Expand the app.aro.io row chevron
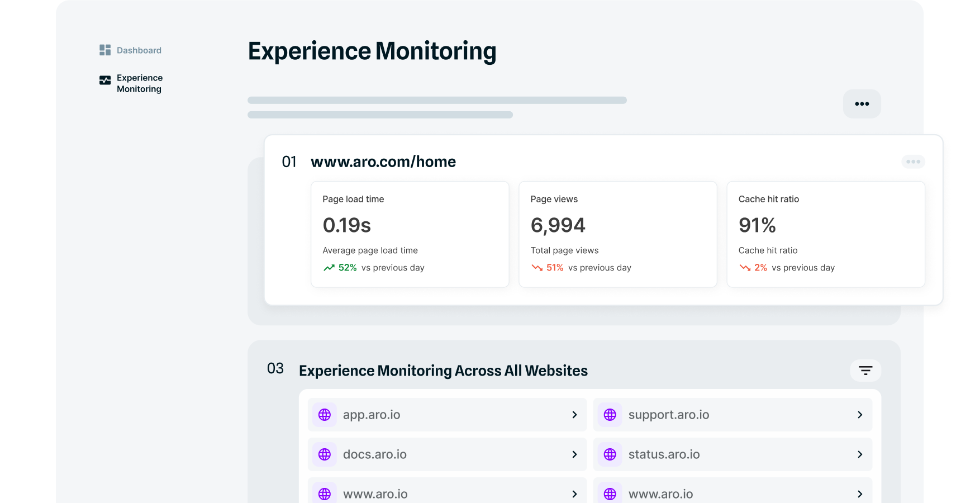980x503 pixels. [x=574, y=415]
